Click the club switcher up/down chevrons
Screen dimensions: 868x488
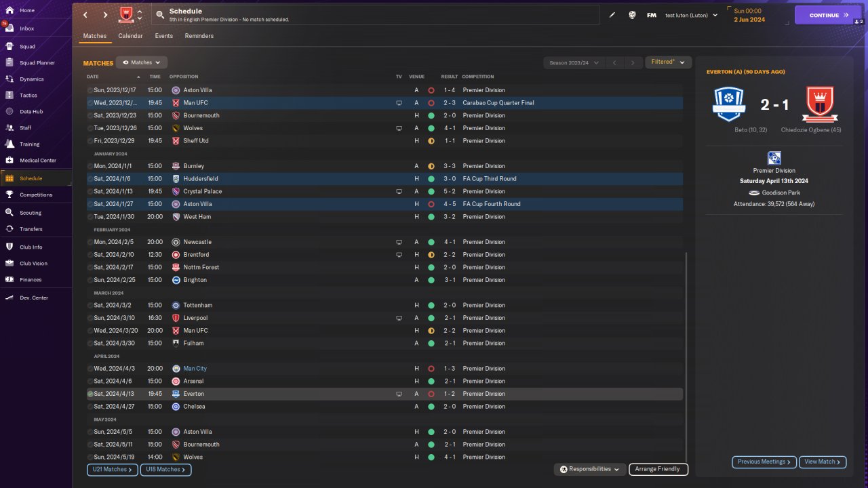tap(140, 15)
